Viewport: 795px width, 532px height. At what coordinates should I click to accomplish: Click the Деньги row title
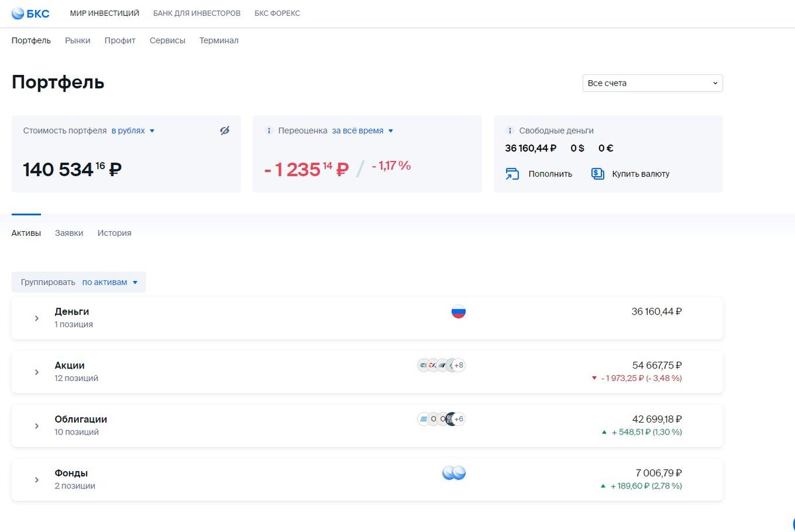point(72,311)
